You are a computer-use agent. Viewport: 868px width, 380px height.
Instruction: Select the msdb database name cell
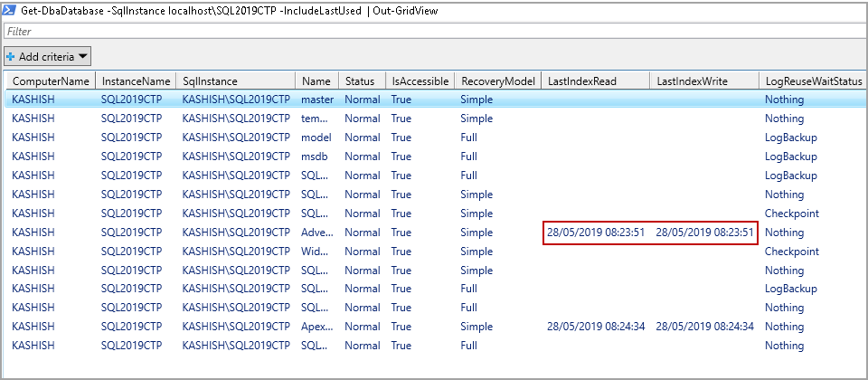click(x=315, y=157)
